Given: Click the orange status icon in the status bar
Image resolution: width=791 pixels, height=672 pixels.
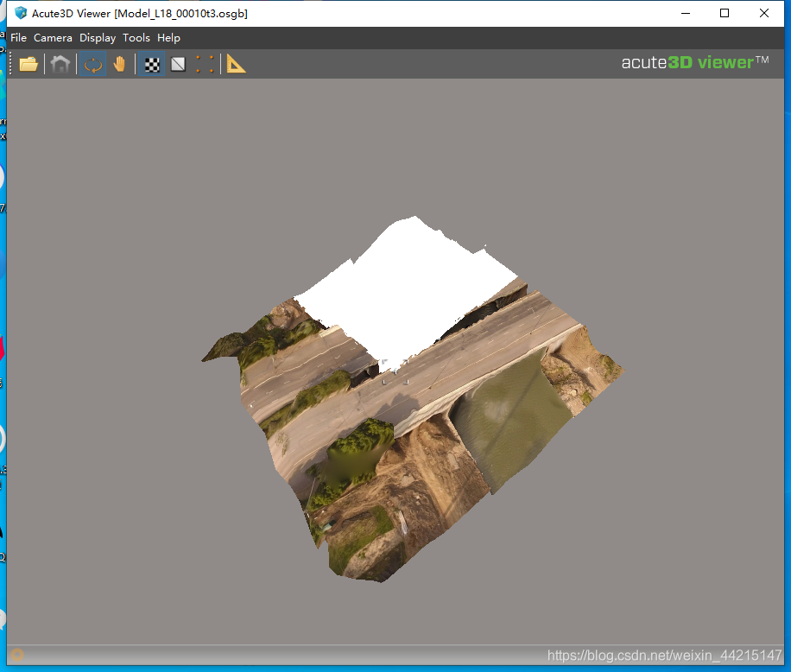Looking at the screenshot, I should pos(17,655).
